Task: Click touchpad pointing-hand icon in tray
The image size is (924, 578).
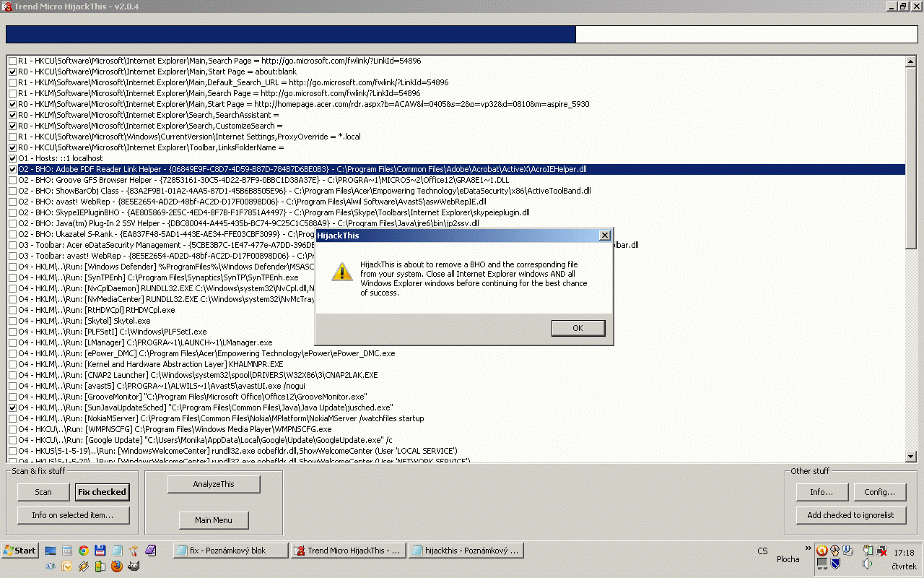Action: 835,551
